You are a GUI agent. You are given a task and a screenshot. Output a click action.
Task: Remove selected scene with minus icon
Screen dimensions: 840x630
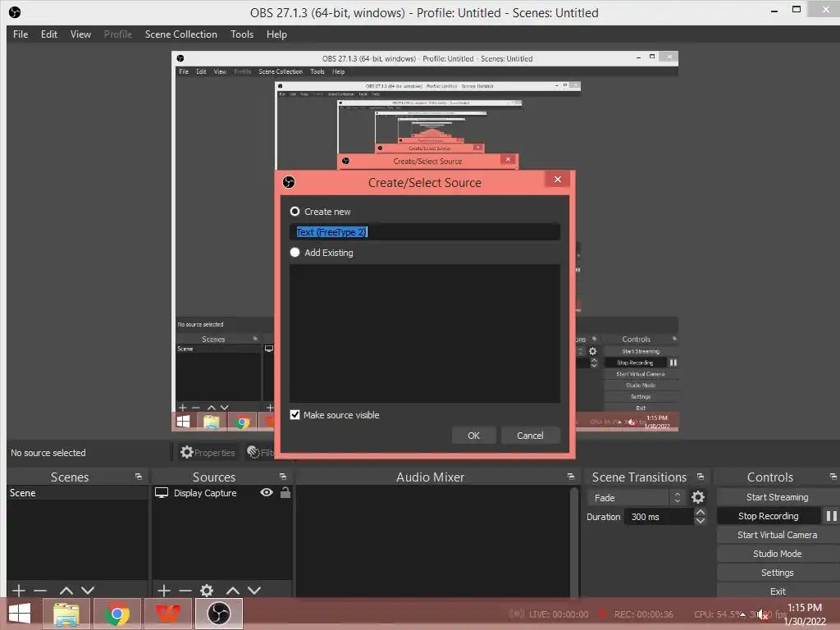pos(40,591)
